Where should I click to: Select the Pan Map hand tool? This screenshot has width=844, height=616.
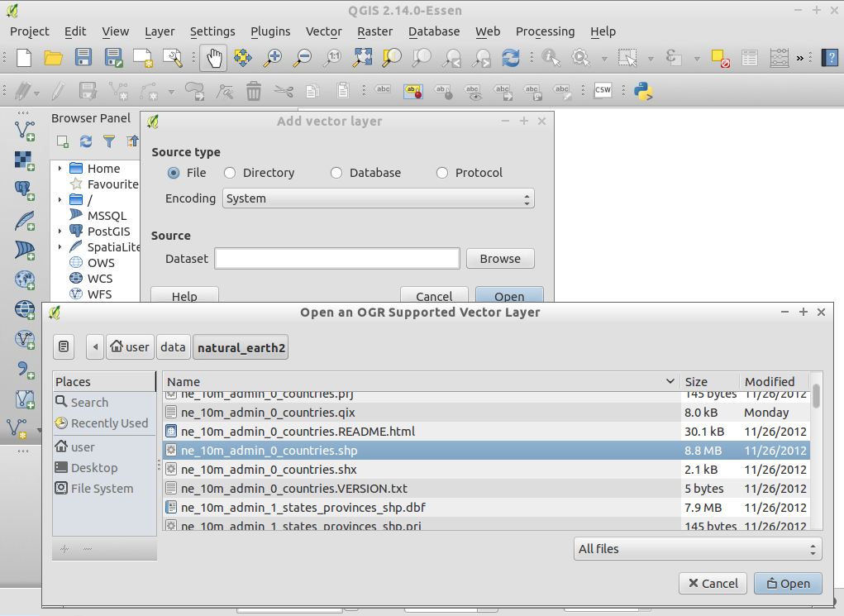click(214, 58)
